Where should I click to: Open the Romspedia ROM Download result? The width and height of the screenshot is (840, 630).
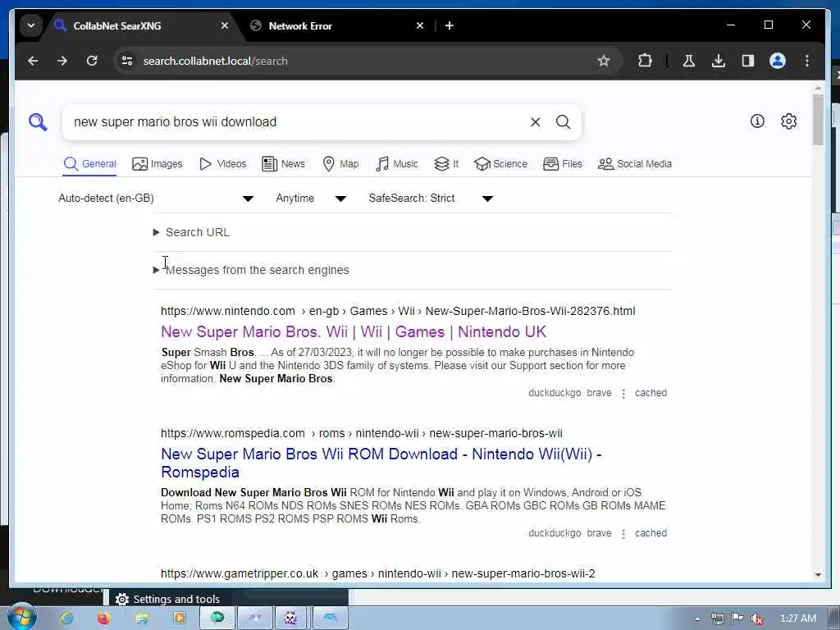(x=381, y=463)
